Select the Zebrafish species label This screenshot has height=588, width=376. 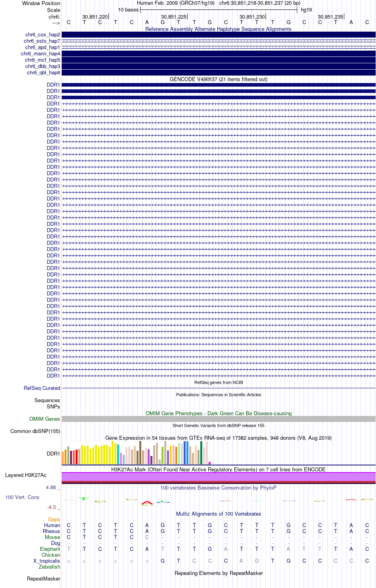pyautogui.click(x=49, y=567)
